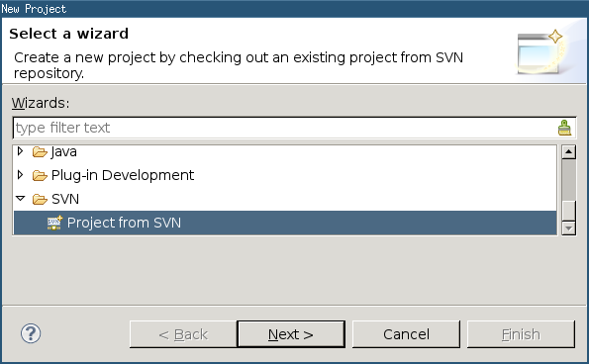Select the SVN tree node label
Screen dimensions: 589x364
click(x=65, y=199)
